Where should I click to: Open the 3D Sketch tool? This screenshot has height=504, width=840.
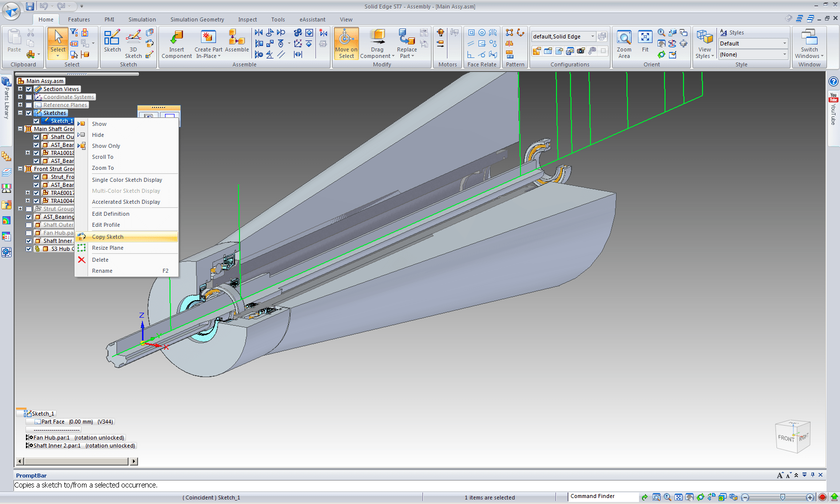133,38
